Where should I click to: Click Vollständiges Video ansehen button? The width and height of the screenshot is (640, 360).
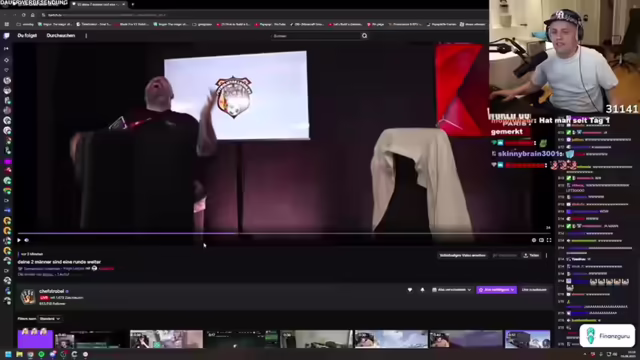(x=462, y=256)
